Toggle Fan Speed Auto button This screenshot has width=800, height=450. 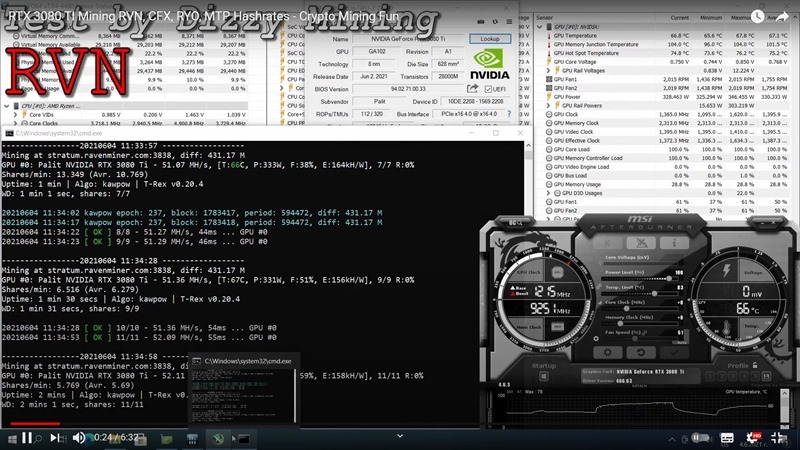682,342
